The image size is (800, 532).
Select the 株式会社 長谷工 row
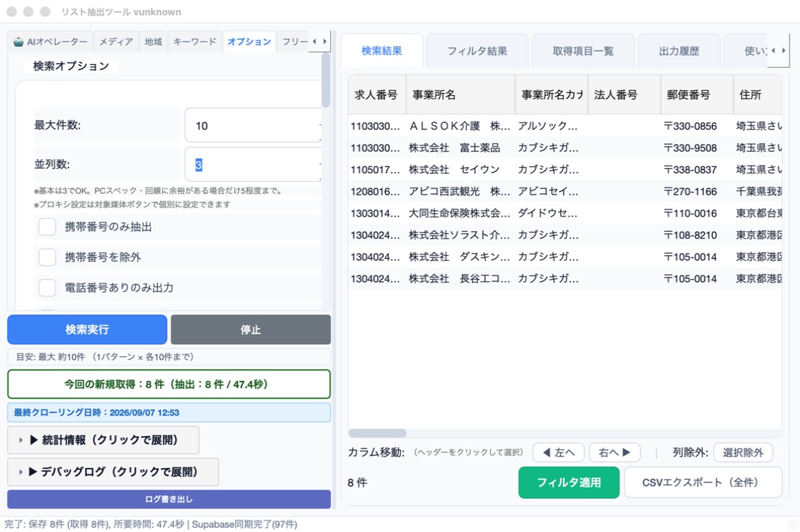(x=565, y=279)
